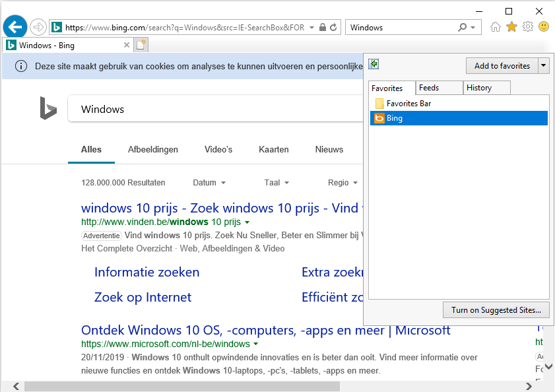The width and height of the screenshot is (555, 392).
Task: Click Turn on Suggested Sites button
Action: (x=496, y=310)
